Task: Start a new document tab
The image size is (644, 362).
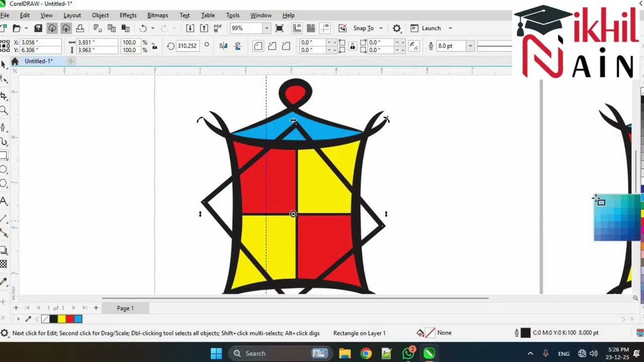Action: [x=71, y=61]
